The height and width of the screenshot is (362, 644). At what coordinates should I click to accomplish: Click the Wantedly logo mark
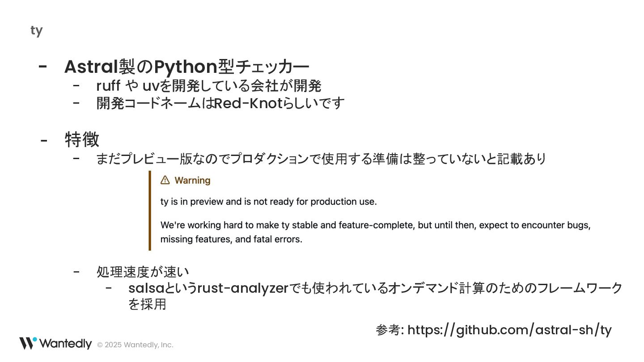(x=28, y=343)
